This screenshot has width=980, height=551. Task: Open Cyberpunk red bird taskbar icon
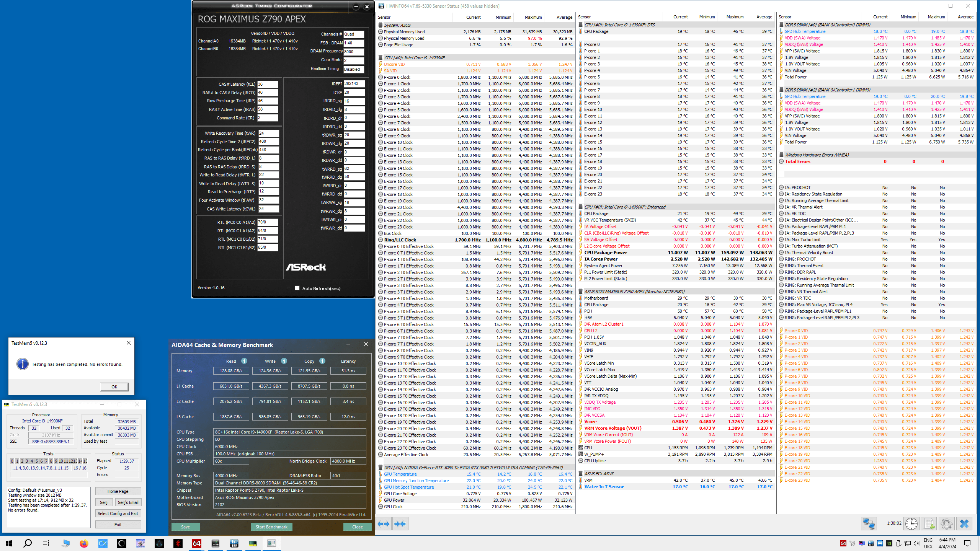point(178,543)
